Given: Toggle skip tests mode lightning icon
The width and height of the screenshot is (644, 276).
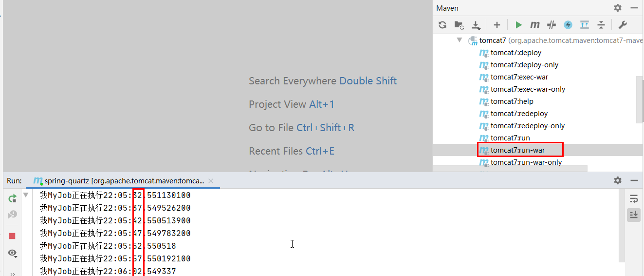Looking at the screenshot, I should coord(568,25).
